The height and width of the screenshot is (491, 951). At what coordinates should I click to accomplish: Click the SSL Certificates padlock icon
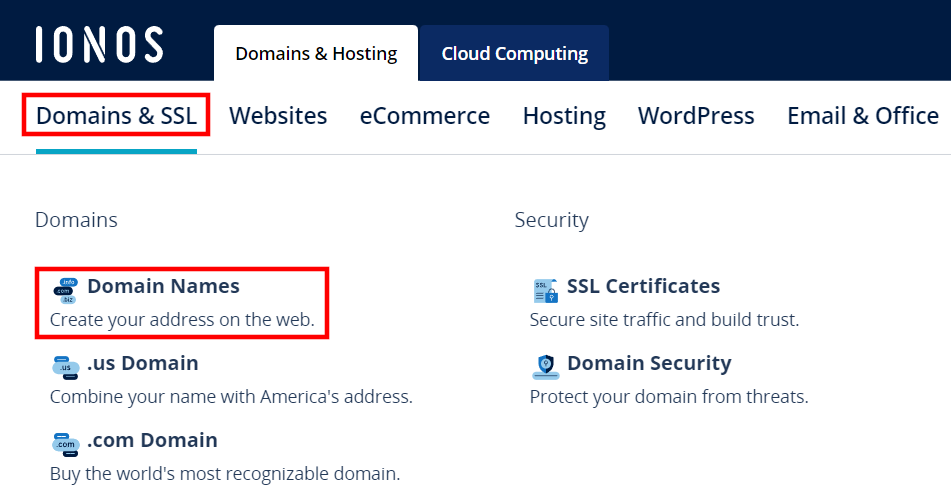[x=546, y=290]
